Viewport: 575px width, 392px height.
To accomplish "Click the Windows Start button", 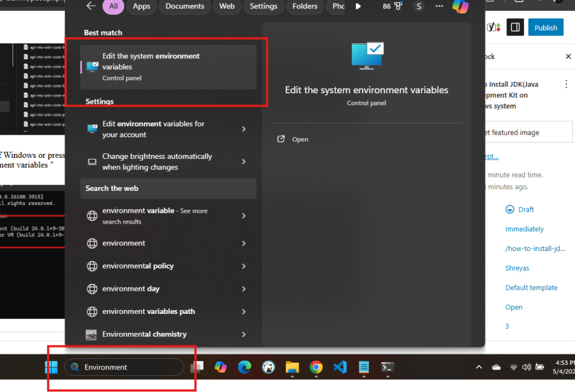I will [51, 367].
